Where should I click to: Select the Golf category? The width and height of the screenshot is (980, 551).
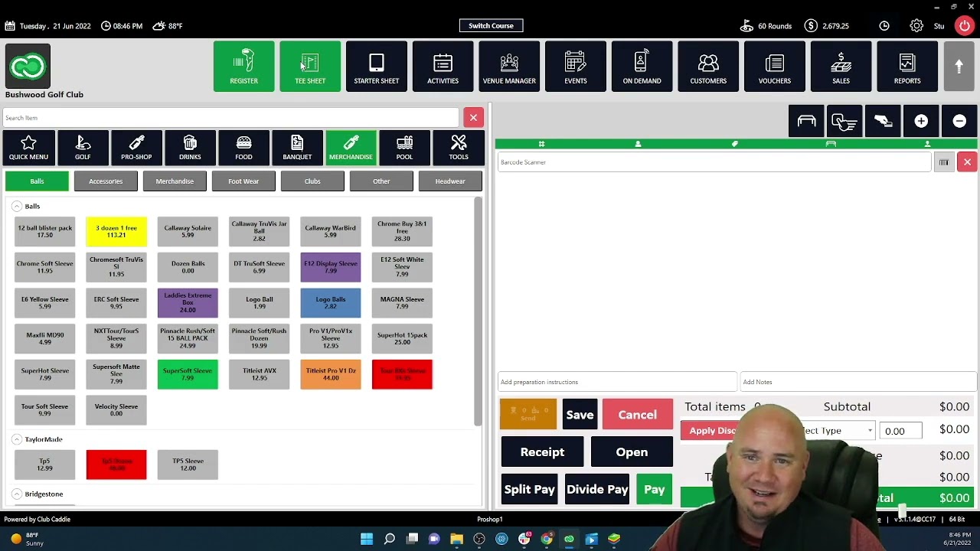tap(83, 148)
